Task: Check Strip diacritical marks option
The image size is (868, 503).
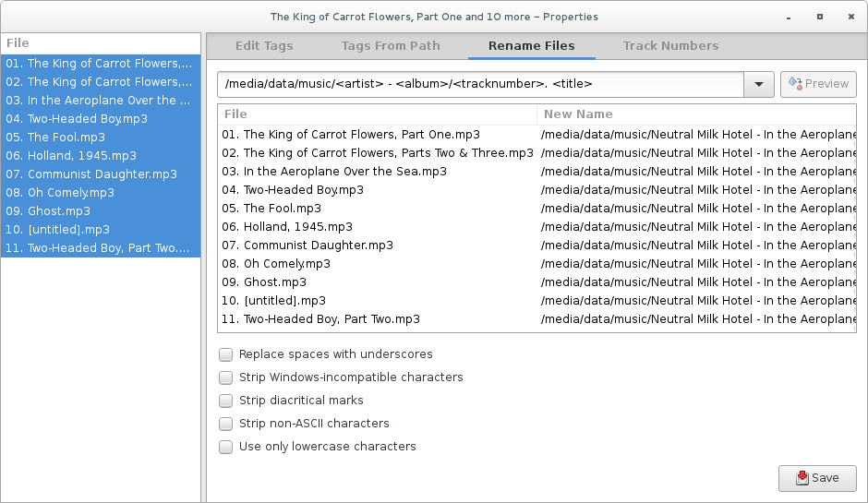Action: click(225, 401)
